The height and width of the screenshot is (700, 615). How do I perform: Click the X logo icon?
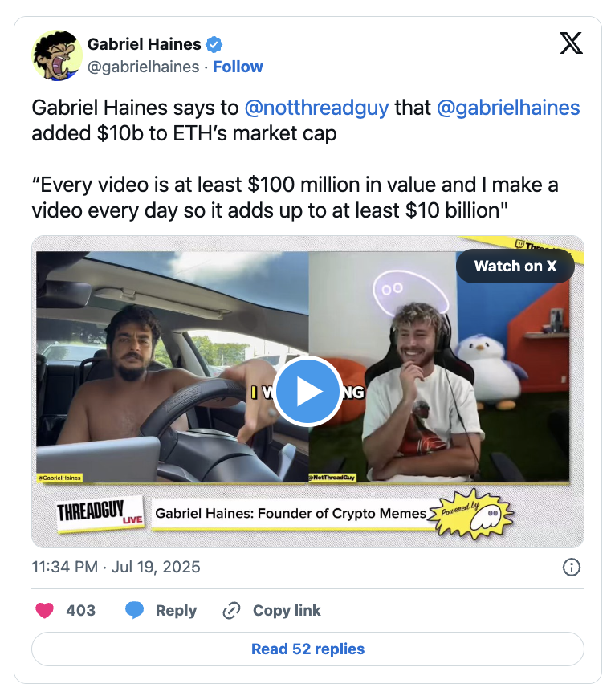click(571, 43)
